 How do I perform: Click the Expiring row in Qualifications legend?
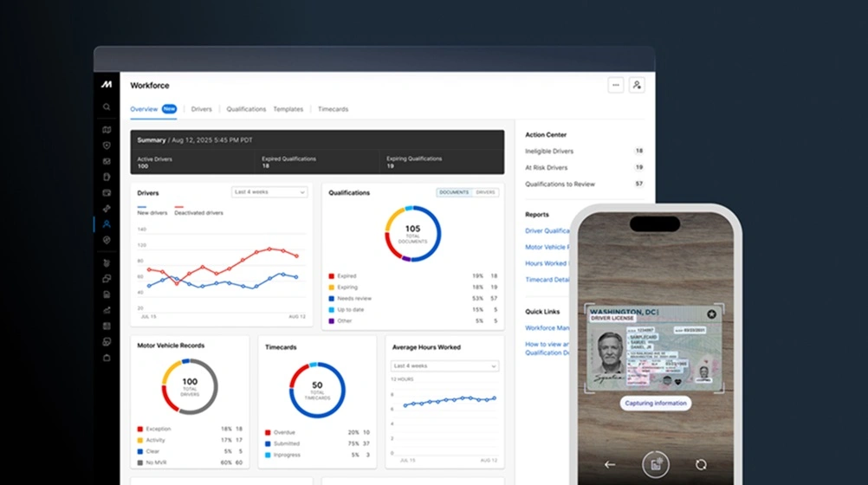tap(413, 288)
